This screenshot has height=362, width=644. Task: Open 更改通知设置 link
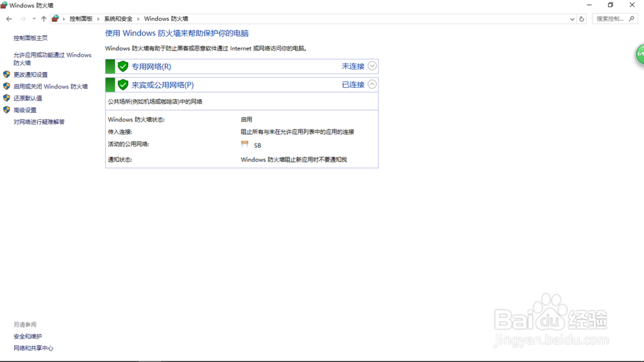click(30, 75)
